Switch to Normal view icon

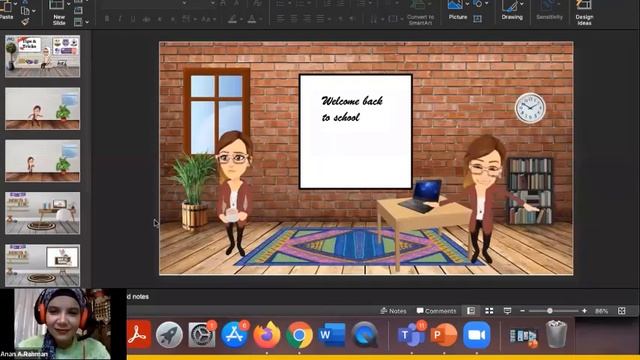(471, 311)
